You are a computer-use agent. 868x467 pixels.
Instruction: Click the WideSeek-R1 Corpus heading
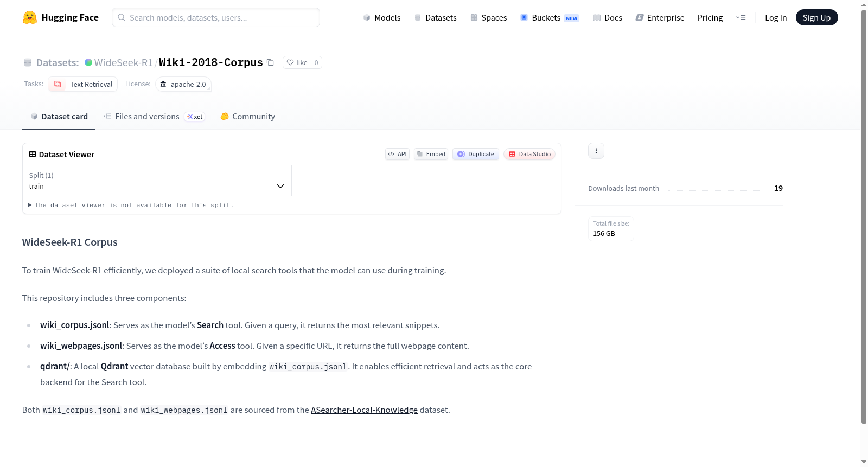pyautogui.click(x=70, y=242)
